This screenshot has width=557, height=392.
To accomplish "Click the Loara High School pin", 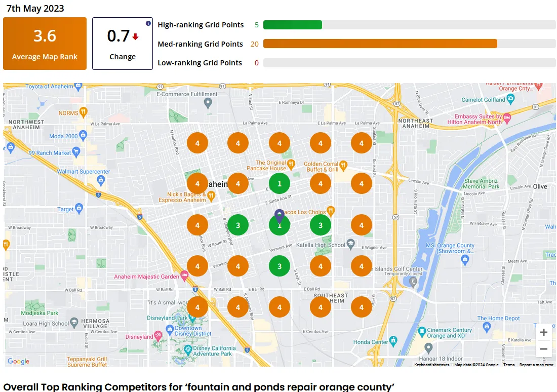I will [74, 323].
